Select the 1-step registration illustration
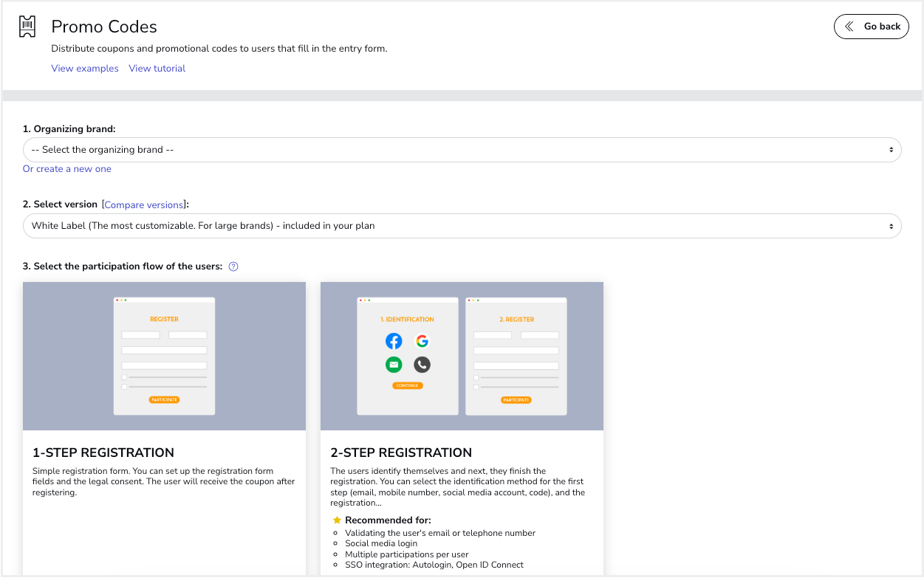The height and width of the screenshot is (578, 924). [x=164, y=356]
